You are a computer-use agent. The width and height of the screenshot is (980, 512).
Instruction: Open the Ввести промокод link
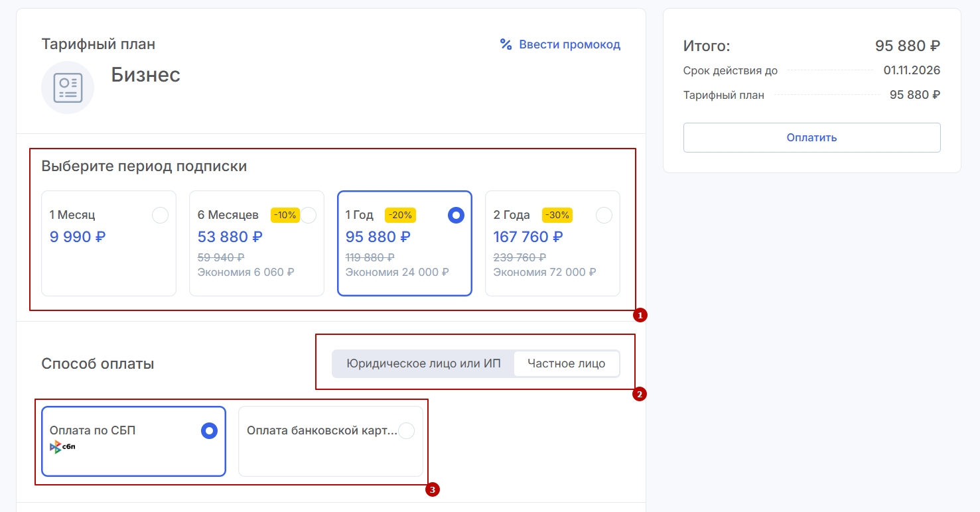point(569,44)
